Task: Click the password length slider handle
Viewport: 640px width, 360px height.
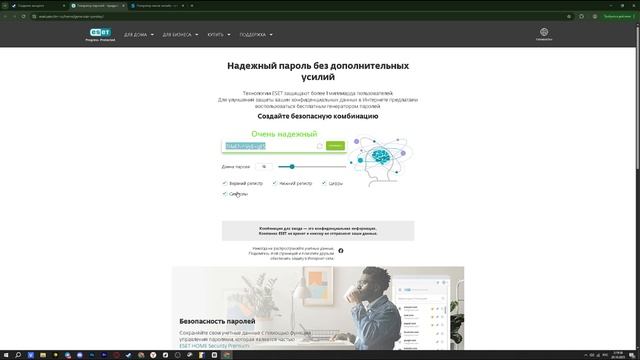Action: [292, 167]
